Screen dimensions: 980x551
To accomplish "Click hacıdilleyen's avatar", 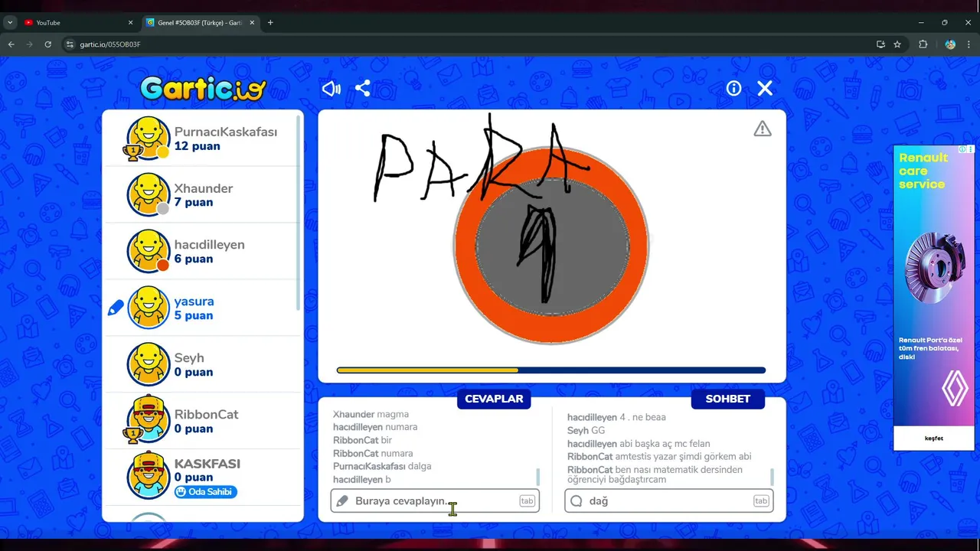I will tap(148, 251).
